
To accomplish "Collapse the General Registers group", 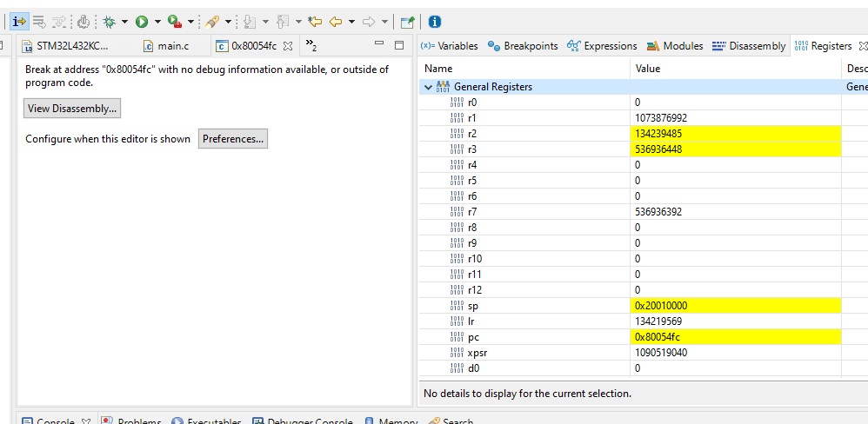I will pyautogui.click(x=428, y=87).
